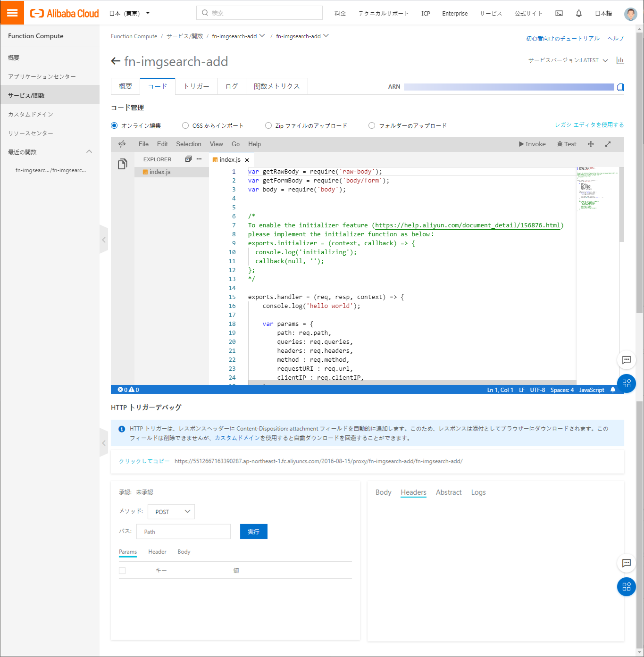Click the Invoke button
Screen dimensions: 644x657
tap(532, 144)
